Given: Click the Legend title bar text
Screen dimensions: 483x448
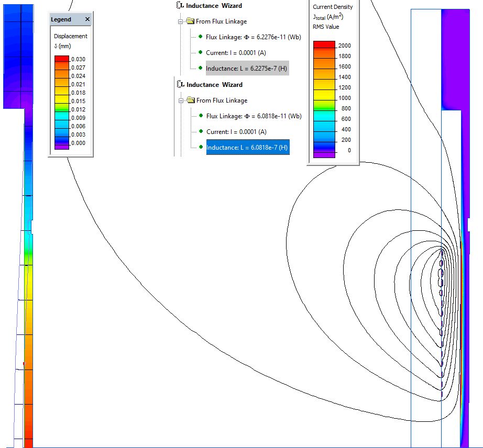Looking at the screenshot, I should coord(61,19).
